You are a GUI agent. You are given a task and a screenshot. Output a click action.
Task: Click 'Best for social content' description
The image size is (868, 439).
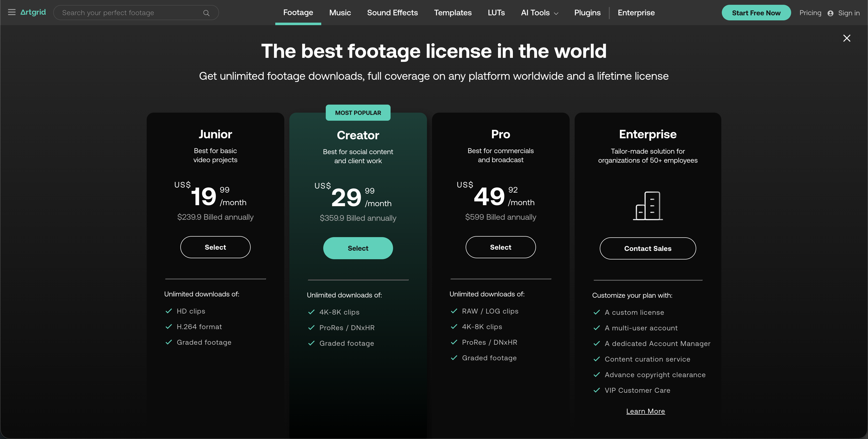358,156
